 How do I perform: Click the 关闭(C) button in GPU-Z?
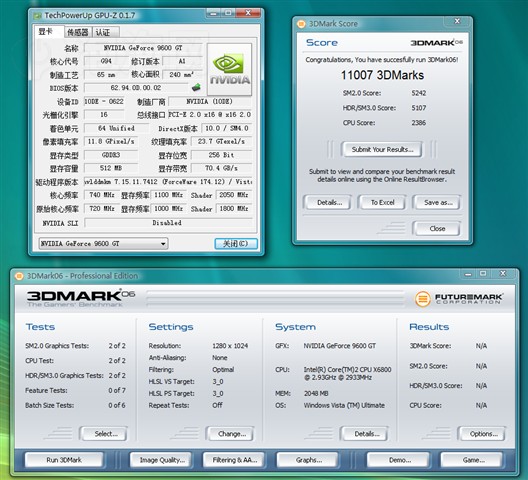coord(236,244)
